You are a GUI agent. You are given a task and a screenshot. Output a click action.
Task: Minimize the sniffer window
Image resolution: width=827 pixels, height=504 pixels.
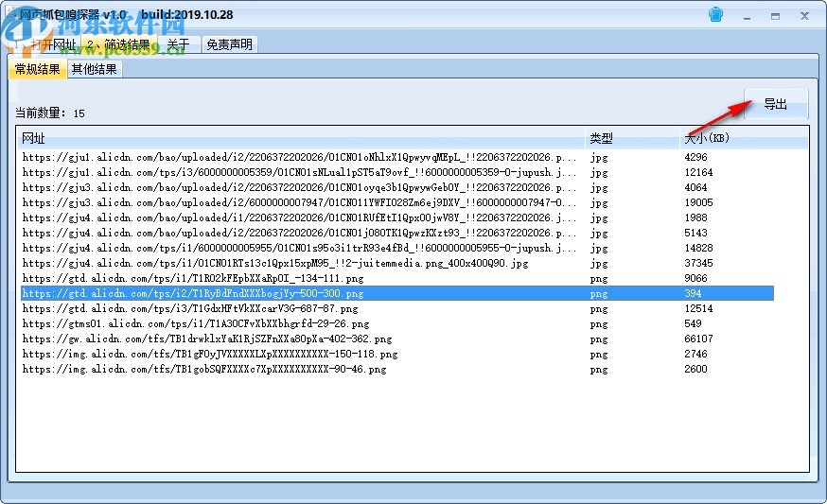coord(747,17)
